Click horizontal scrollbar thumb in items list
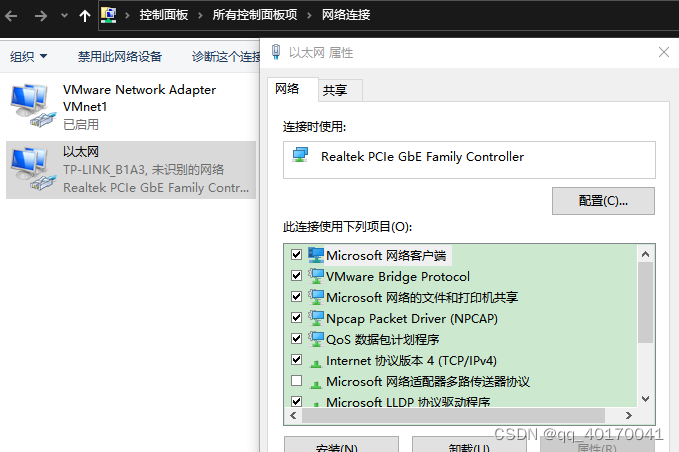Viewport: 679px width, 452px height. click(453, 416)
